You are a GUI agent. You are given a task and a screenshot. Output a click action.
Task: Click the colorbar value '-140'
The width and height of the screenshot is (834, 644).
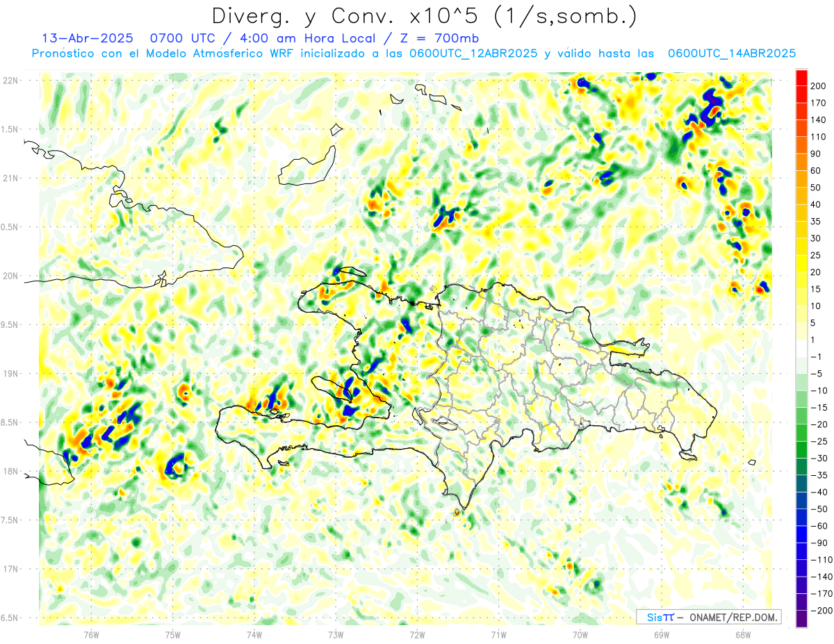click(x=821, y=576)
